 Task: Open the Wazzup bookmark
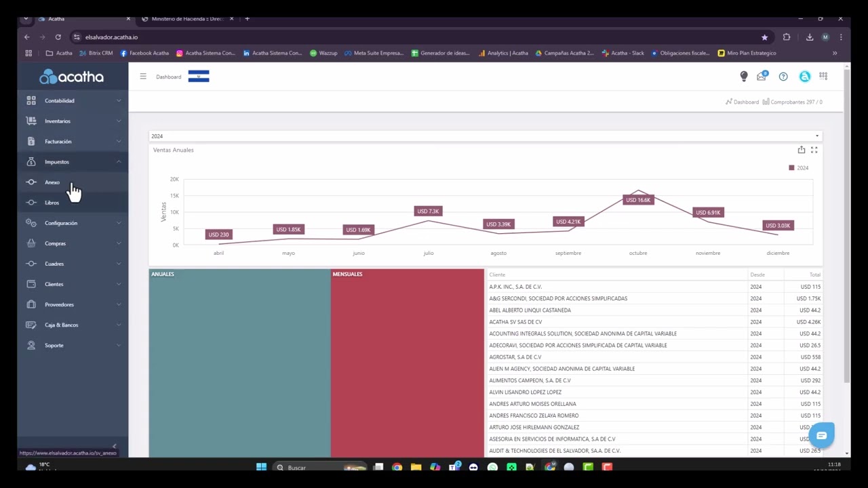[x=323, y=53]
